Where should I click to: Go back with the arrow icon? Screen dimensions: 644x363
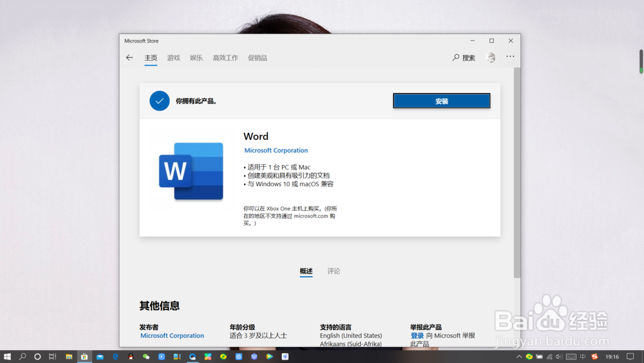coord(129,57)
